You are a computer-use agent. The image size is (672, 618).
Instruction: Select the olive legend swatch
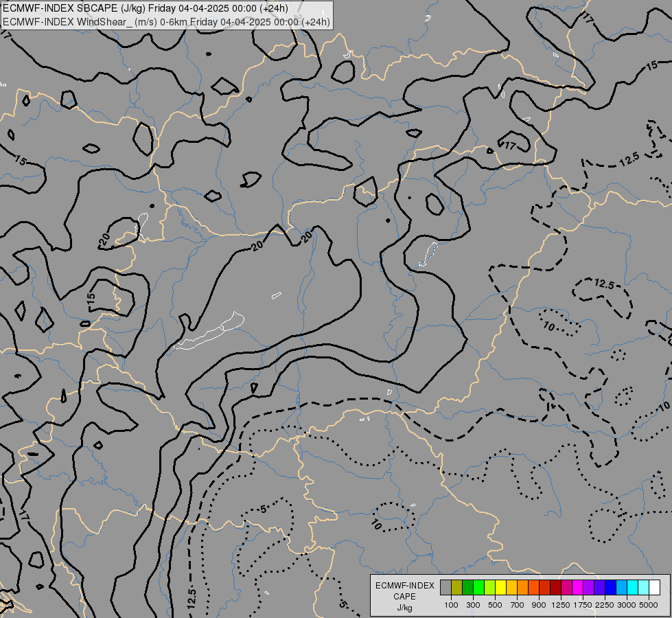click(x=457, y=587)
